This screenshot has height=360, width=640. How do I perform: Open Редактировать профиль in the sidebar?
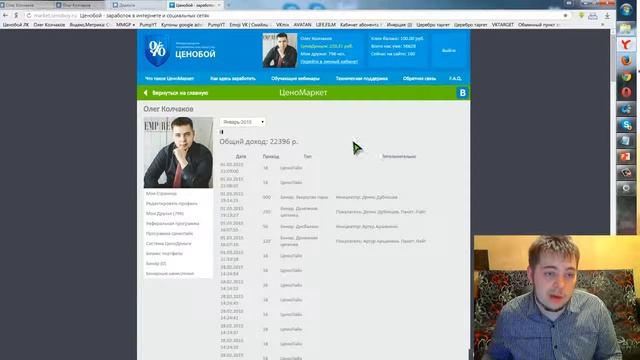pos(171,204)
